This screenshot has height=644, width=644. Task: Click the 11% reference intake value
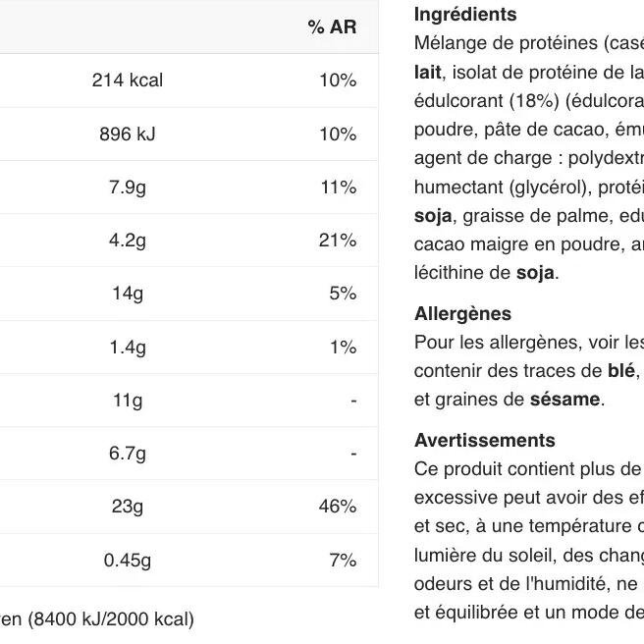(338, 187)
